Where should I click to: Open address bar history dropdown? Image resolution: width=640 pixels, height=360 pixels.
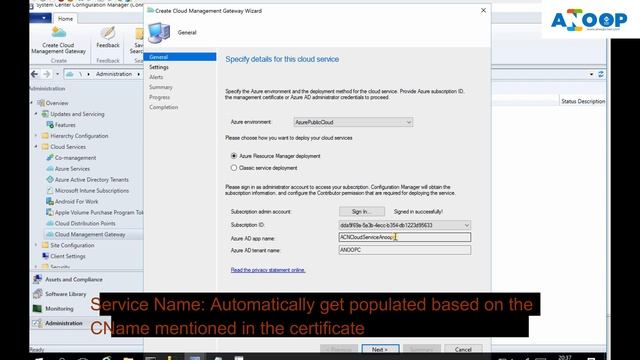[x=591, y=74]
